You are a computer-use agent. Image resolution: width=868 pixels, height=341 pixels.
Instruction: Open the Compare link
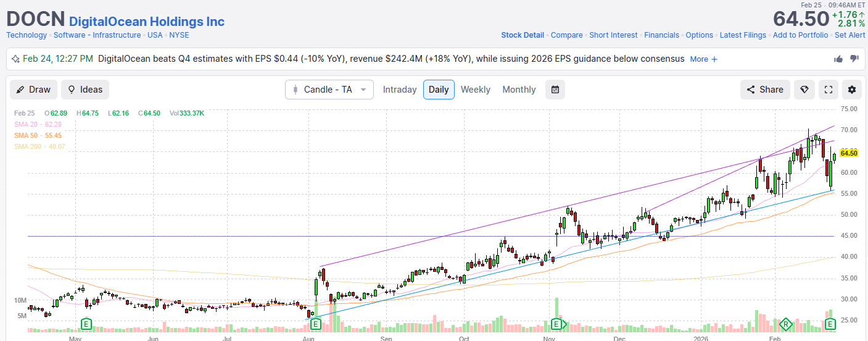(x=567, y=35)
